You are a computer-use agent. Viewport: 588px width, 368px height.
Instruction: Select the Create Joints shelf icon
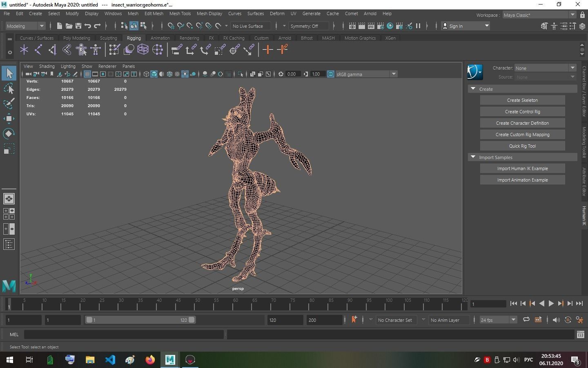click(38, 50)
